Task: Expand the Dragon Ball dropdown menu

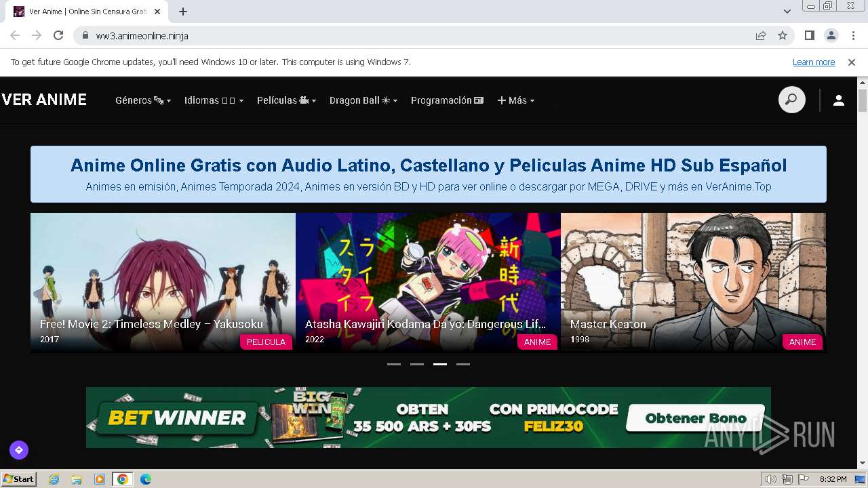Action: click(363, 100)
